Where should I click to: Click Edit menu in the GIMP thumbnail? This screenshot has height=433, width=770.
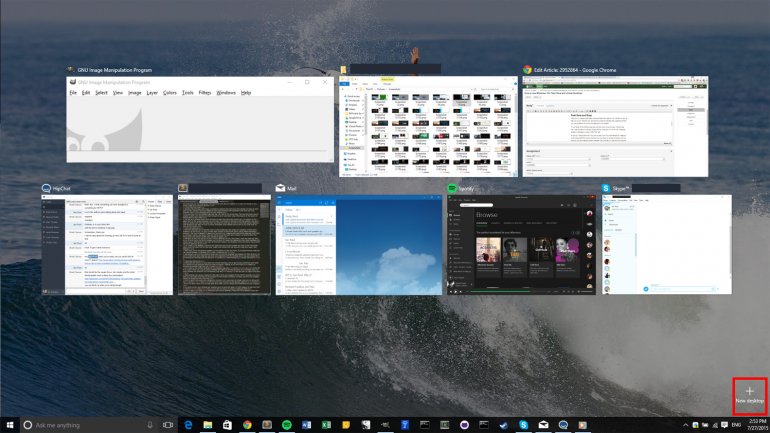(85, 92)
